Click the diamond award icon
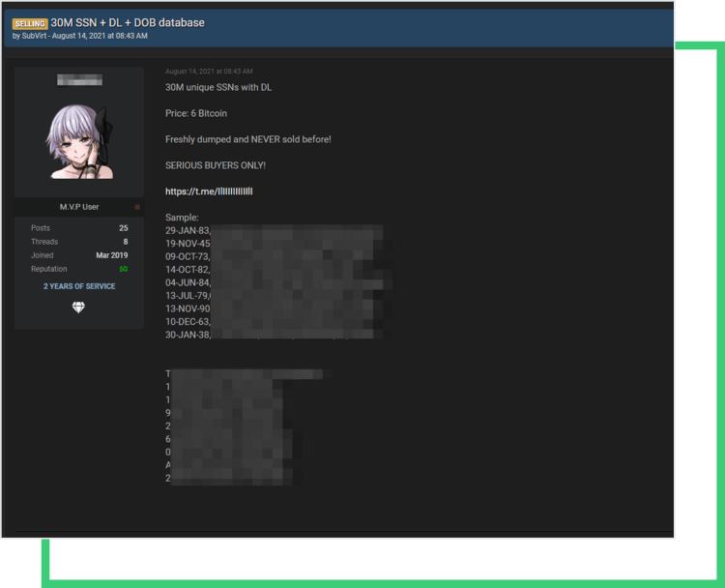Viewport: 725px width, 588px height. click(79, 307)
